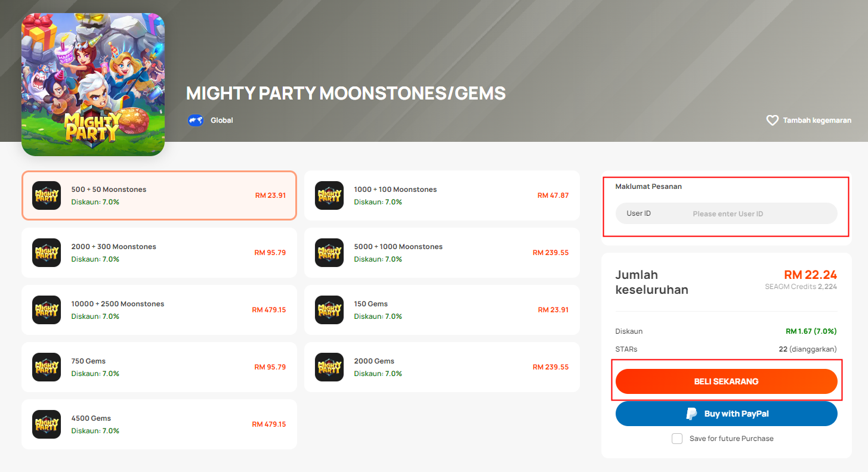
Task: Click the 500 + 50 Moonstones item icon
Action: coord(47,195)
